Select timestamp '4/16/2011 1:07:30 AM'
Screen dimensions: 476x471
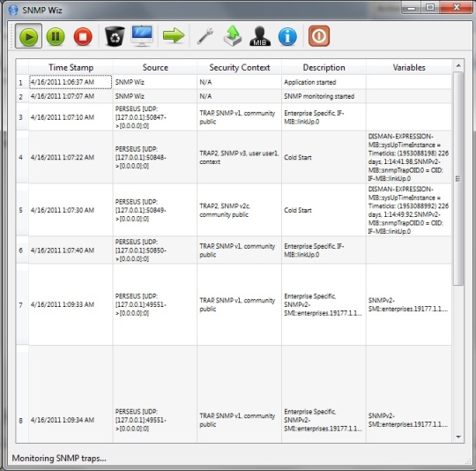pyautogui.click(x=71, y=210)
